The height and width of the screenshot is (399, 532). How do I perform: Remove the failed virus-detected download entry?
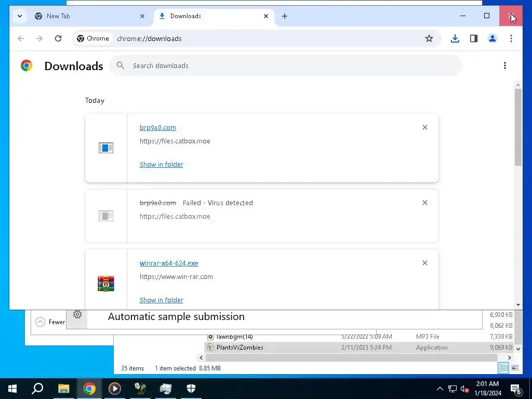tap(425, 203)
